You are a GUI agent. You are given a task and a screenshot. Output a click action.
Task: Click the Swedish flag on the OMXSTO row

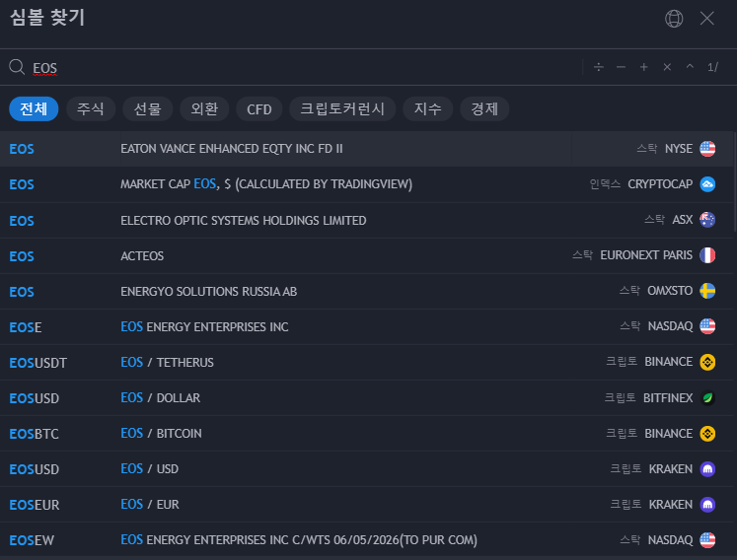pyautogui.click(x=707, y=291)
